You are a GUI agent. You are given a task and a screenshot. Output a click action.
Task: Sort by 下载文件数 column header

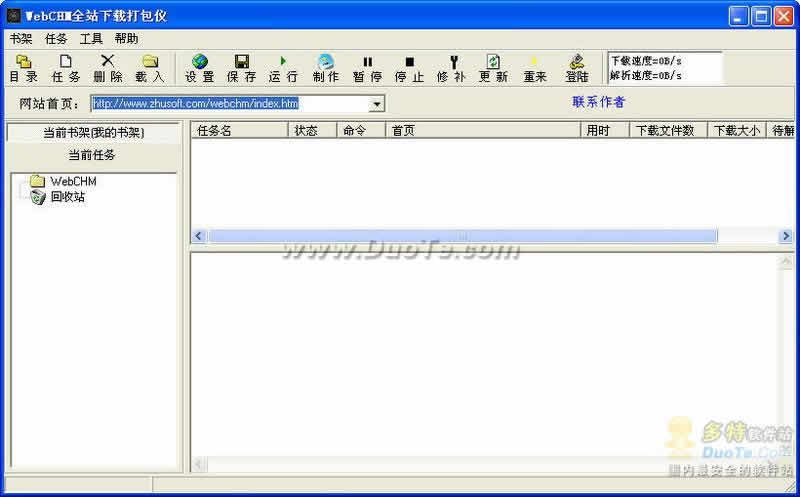[668, 131]
